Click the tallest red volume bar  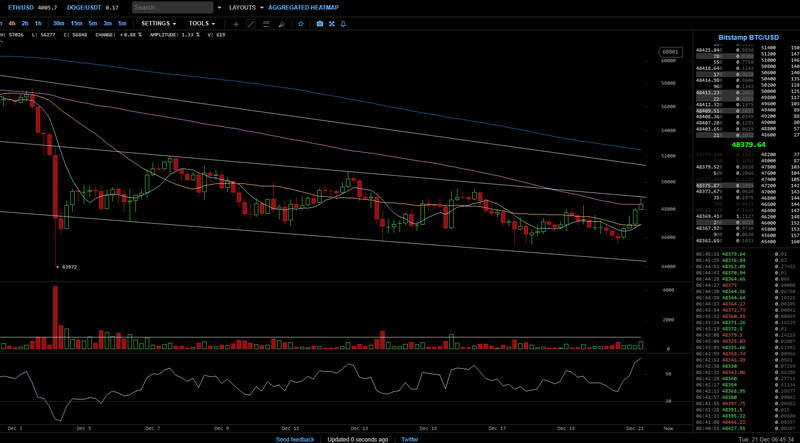tap(55, 317)
